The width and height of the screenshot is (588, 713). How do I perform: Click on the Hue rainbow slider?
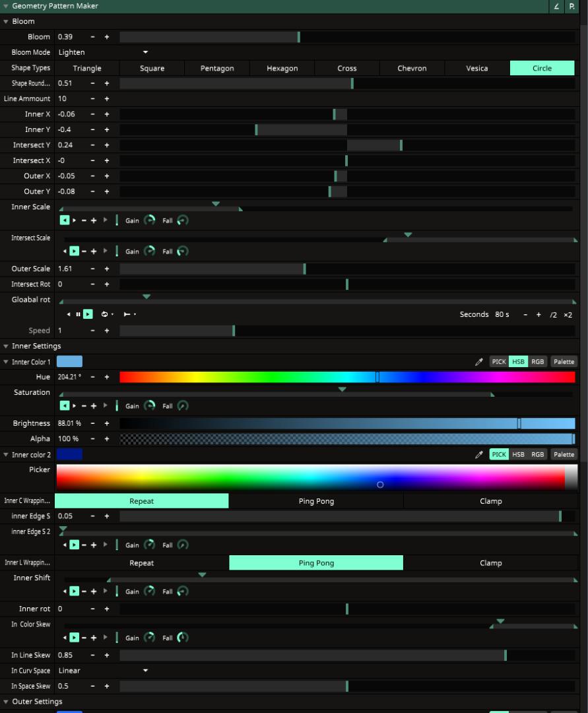348,377
